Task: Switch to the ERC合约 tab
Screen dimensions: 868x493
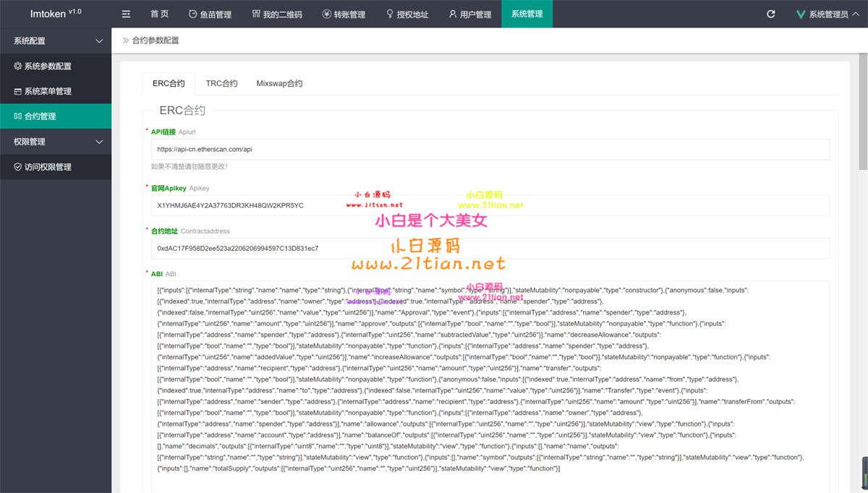Action: (x=169, y=83)
